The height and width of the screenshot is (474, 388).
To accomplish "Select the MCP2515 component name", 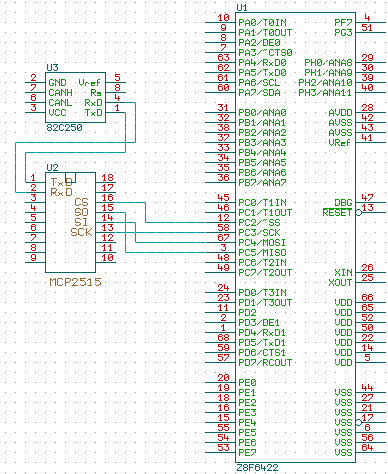I will coord(75,282).
